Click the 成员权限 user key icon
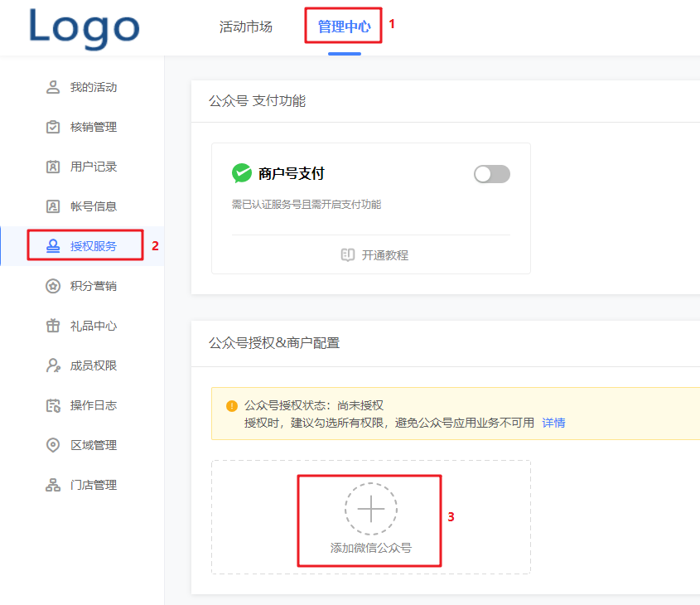This screenshot has height=605, width=700. coord(53,365)
